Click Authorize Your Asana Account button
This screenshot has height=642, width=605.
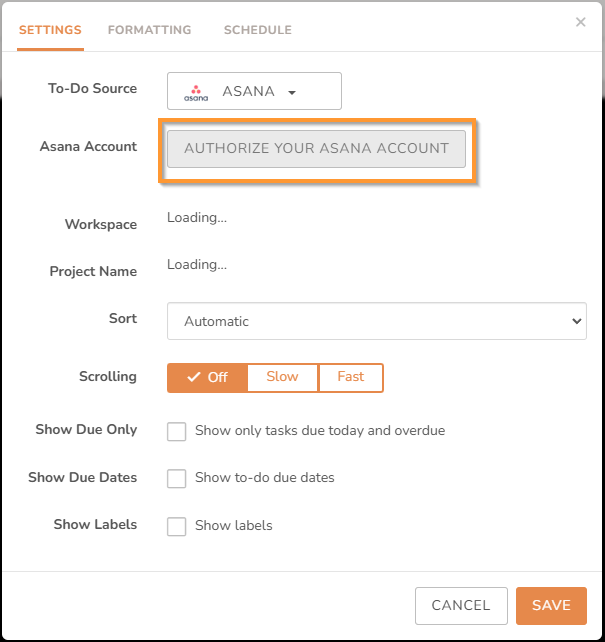point(316,149)
